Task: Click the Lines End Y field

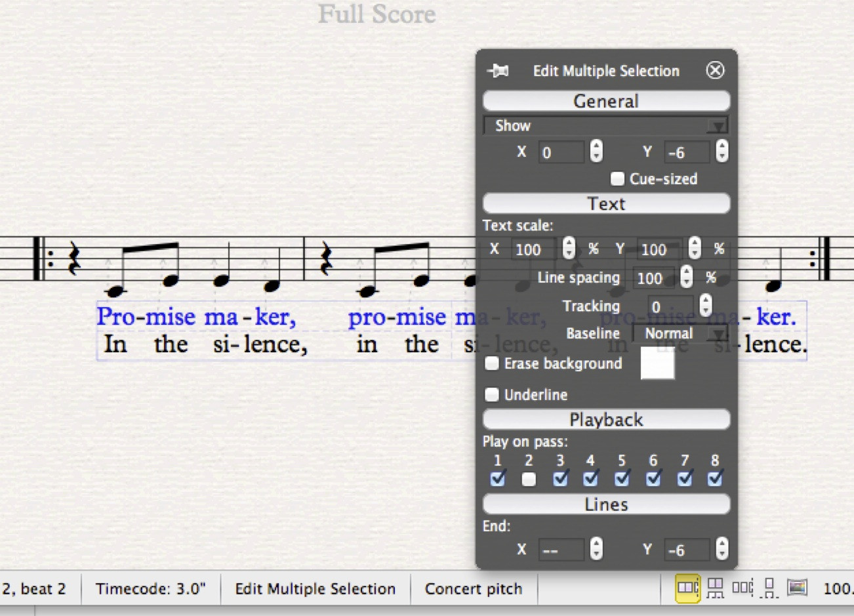Action: [687, 550]
